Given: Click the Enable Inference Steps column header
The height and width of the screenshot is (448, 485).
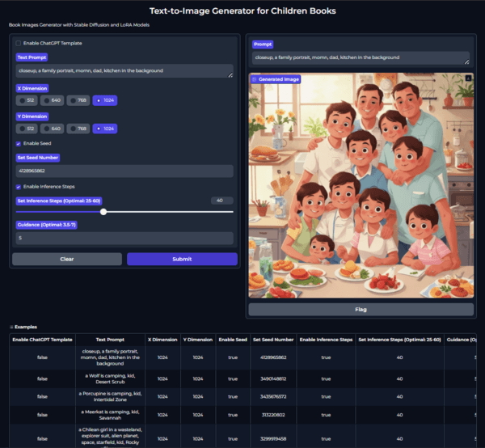Looking at the screenshot, I should point(326,340).
